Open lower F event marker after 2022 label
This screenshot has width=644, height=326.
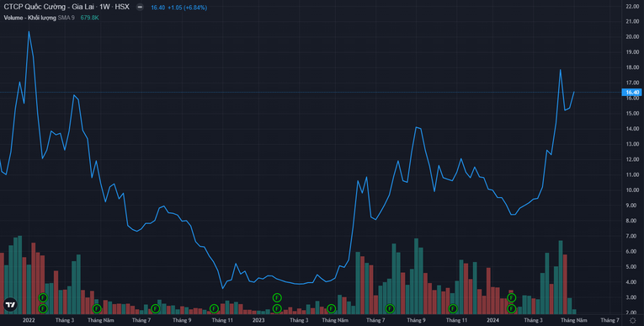click(x=43, y=308)
